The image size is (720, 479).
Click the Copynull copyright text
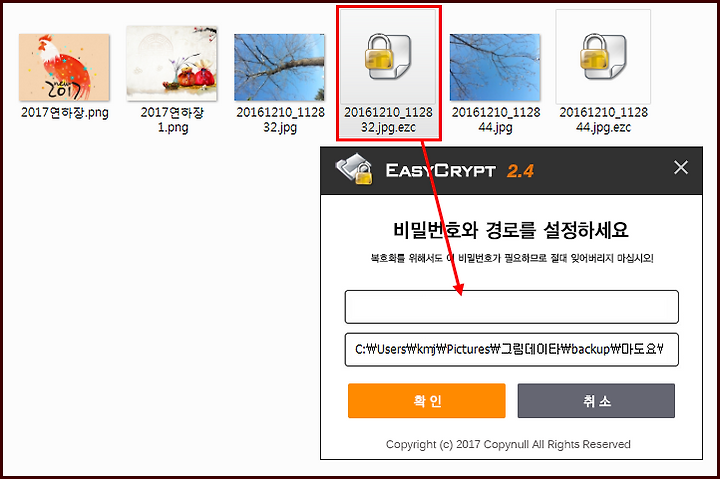point(508,444)
